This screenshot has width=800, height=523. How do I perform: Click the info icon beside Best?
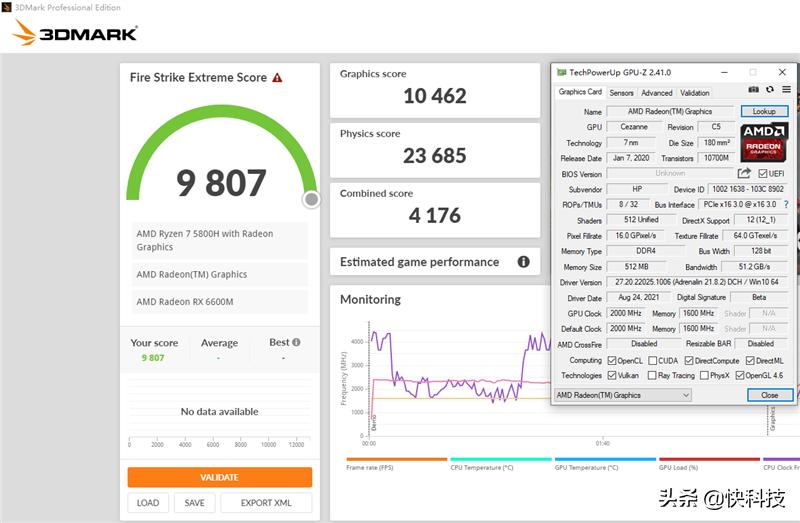point(296,342)
